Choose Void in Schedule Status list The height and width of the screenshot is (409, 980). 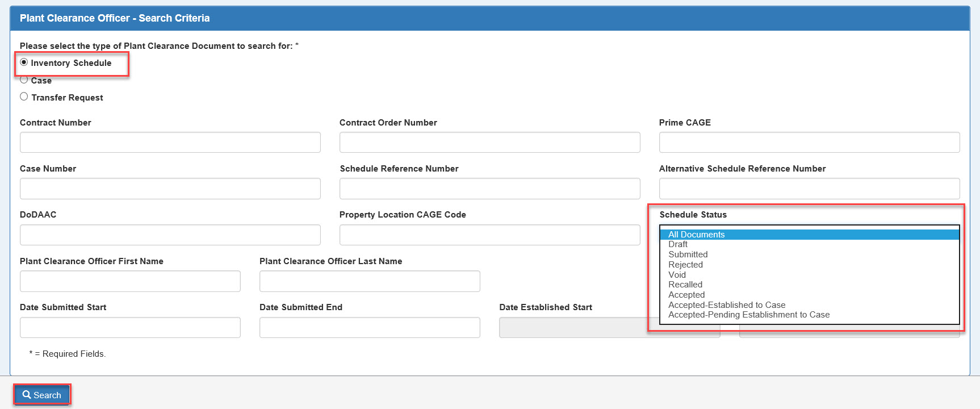[x=809, y=275]
